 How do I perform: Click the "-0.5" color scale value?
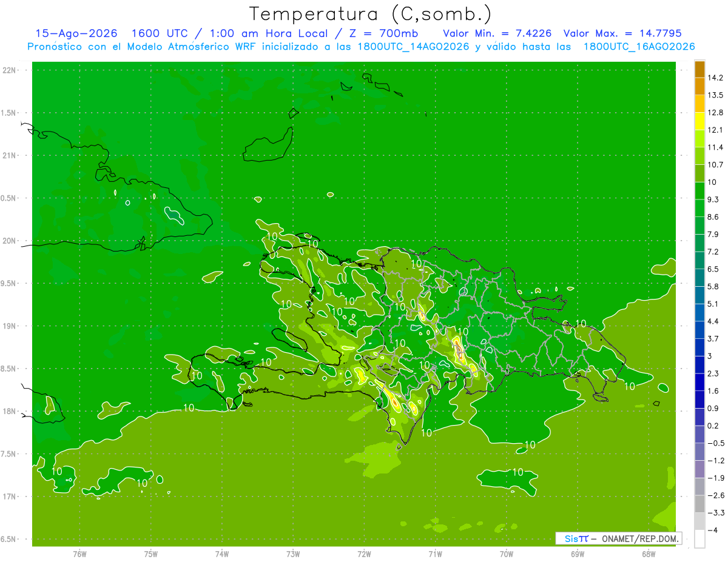coord(715,443)
